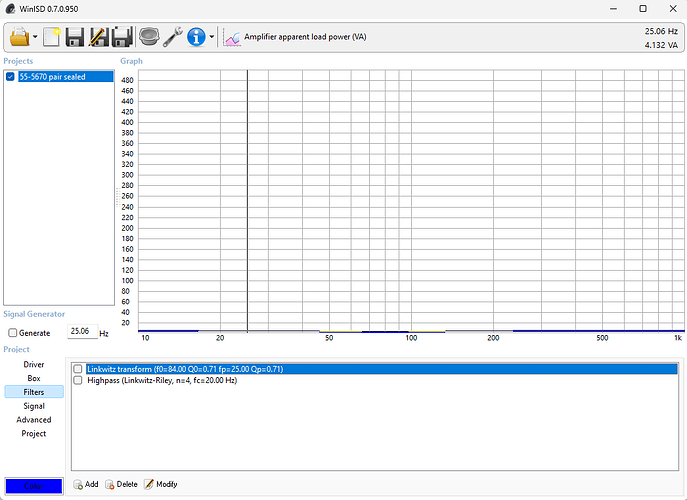Open the driver database speaker icon
The width and height of the screenshot is (687, 500).
[x=149, y=37]
